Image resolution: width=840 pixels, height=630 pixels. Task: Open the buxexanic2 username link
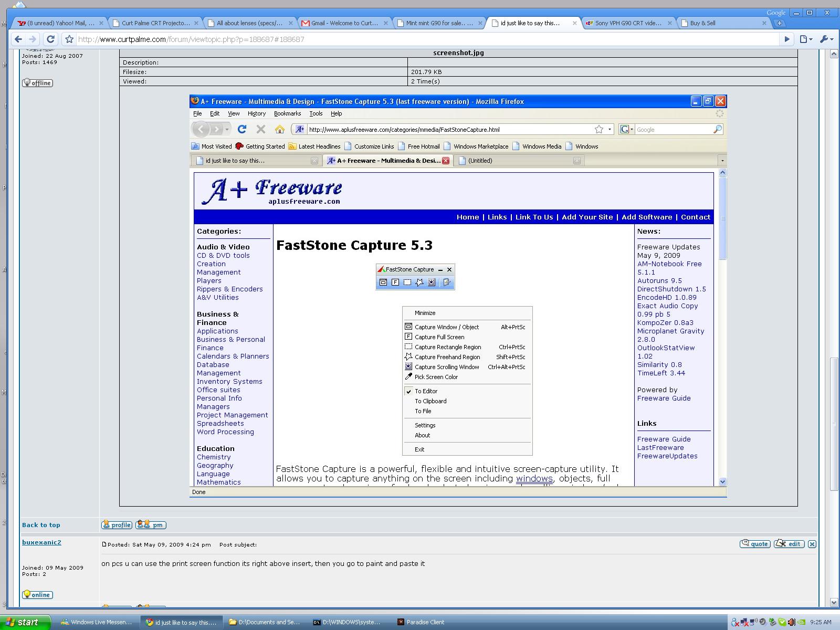pos(41,542)
